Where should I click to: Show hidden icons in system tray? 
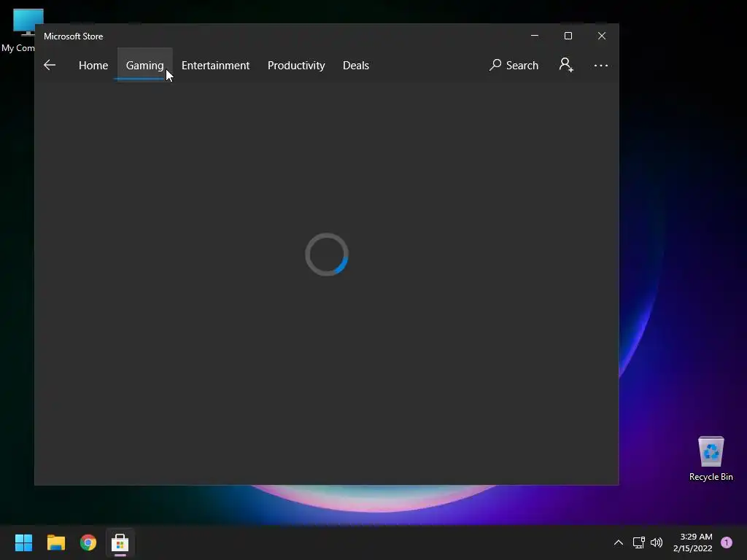(x=619, y=542)
